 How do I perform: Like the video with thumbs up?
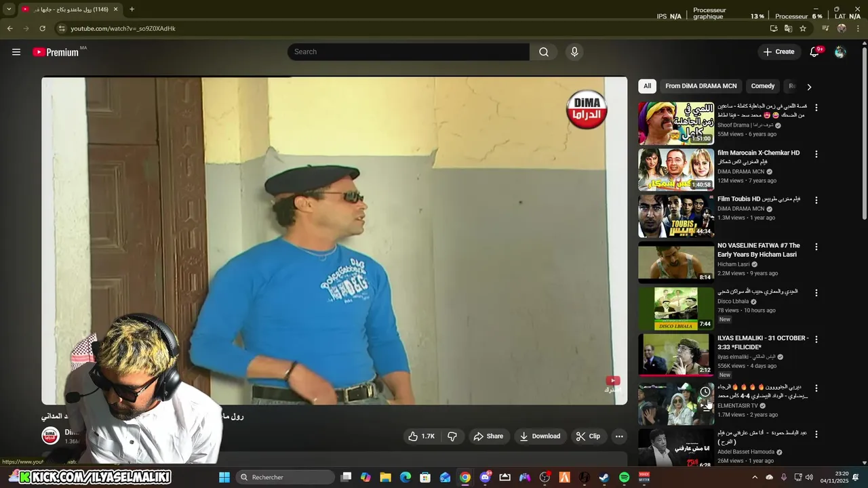[x=421, y=436]
